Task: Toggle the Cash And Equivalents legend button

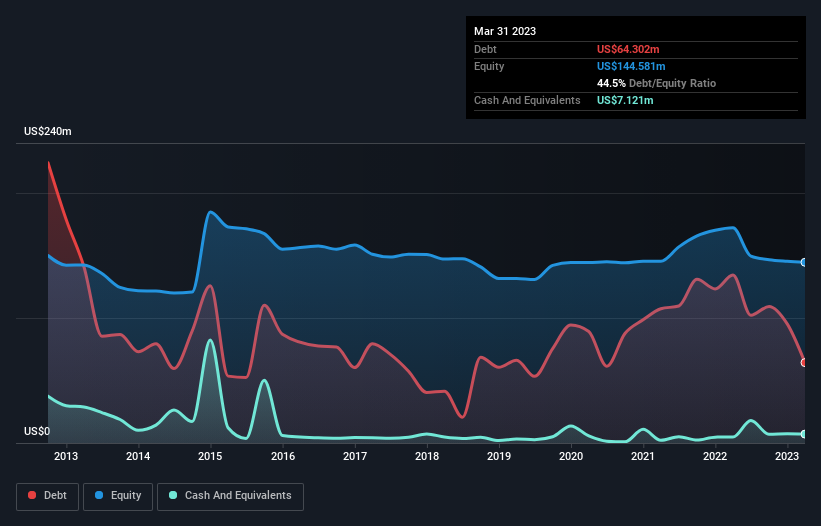Action: pyautogui.click(x=230, y=497)
